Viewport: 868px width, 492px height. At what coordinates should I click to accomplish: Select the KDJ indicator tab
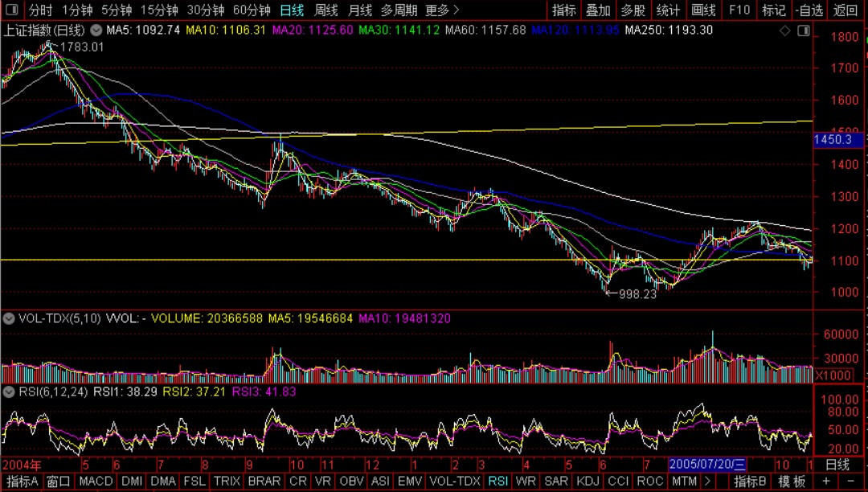(x=588, y=482)
